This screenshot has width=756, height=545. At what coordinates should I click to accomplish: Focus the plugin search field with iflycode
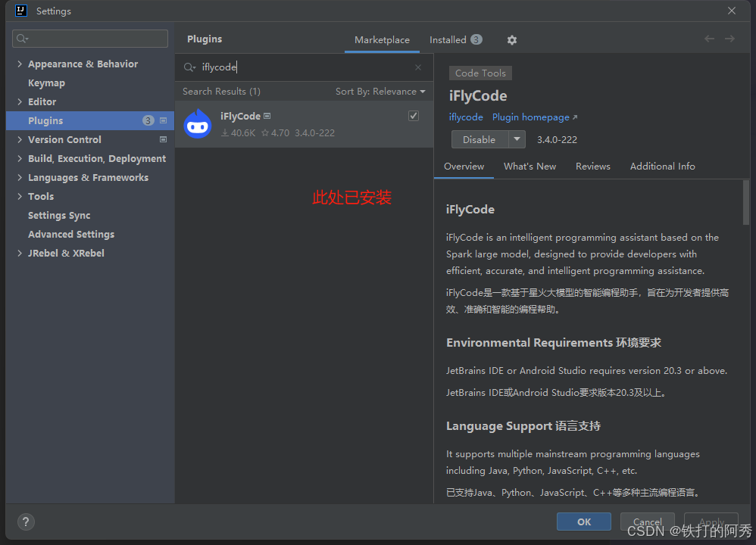[x=304, y=67]
